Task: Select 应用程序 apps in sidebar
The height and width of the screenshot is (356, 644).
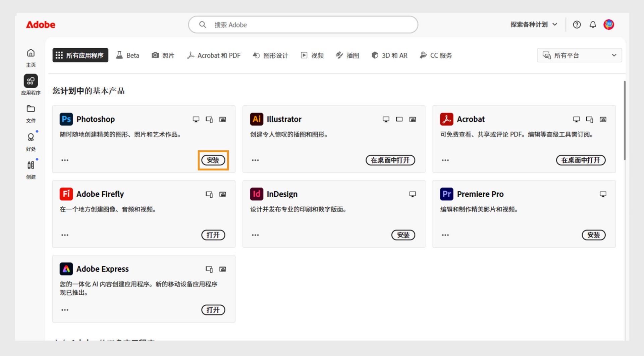Action: point(31,85)
